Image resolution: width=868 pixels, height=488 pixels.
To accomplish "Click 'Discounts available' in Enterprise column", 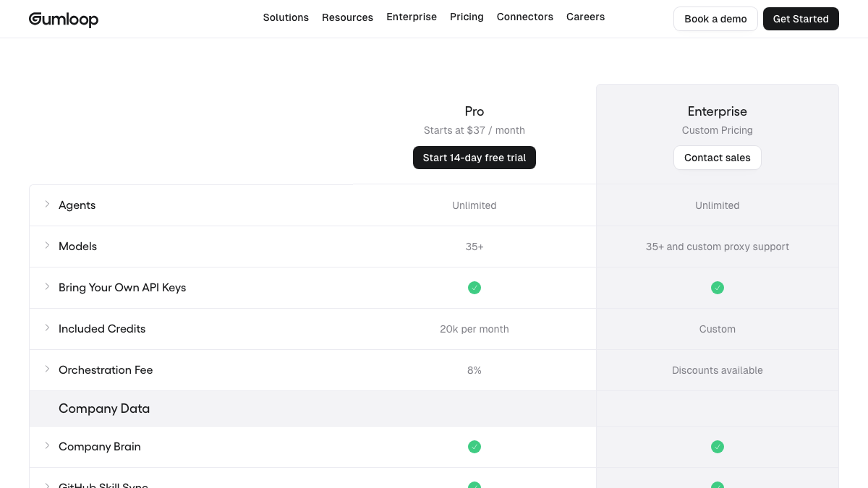I will 718,370.
